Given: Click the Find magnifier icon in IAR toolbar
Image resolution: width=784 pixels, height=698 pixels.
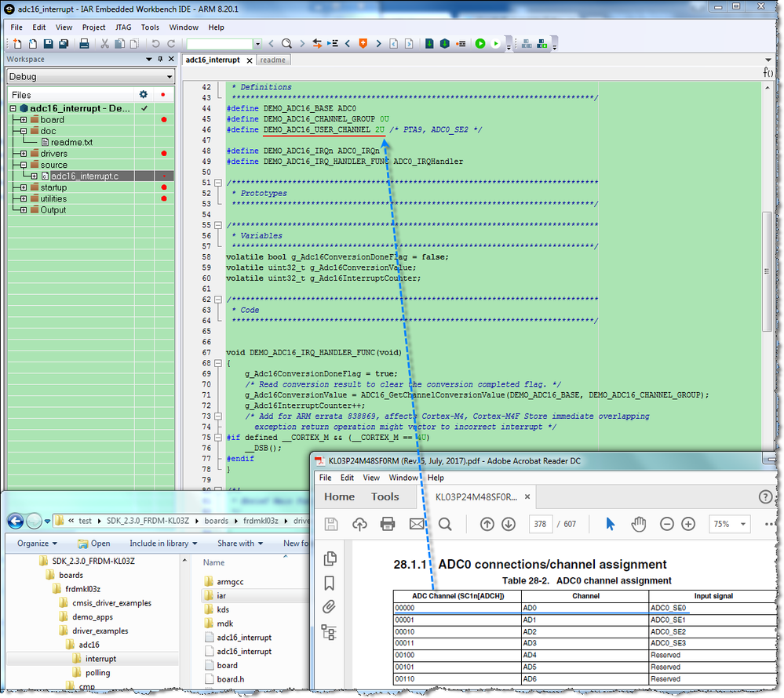Looking at the screenshot, I should [x=286, y=44].
